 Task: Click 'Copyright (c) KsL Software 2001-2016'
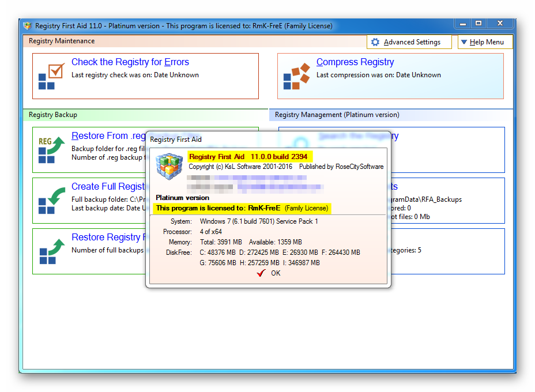(x=240, y=167)
